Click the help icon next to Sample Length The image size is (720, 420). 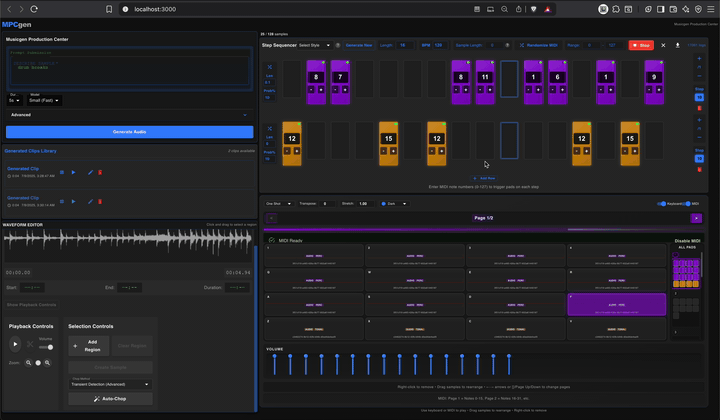[507, 45]
